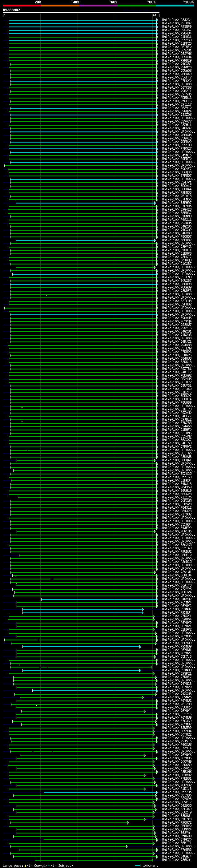The width and height of the screenshot is (197, 868).
Task: Select the label UniRef100_Q45NI6
Action: click(x=177, y=155)
